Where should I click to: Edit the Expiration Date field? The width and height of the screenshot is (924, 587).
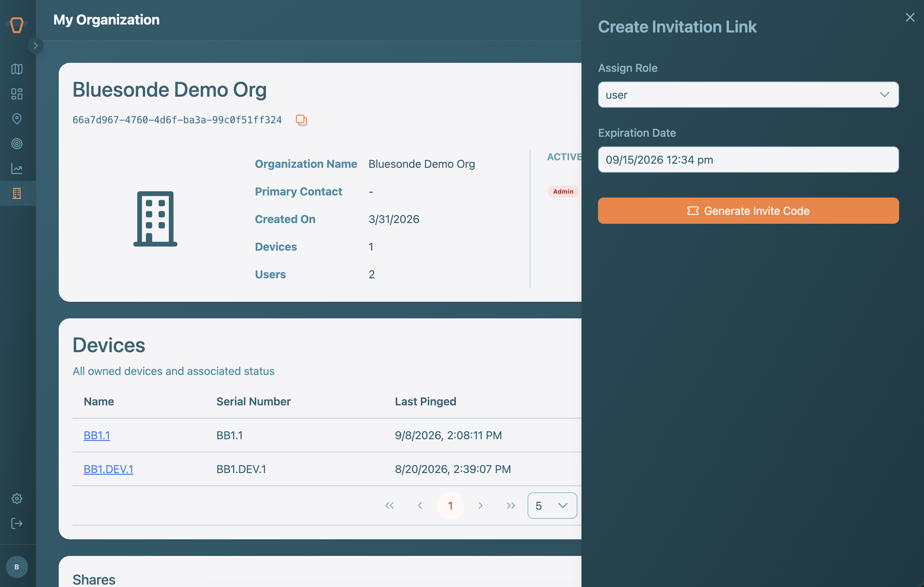click(748, 160)
